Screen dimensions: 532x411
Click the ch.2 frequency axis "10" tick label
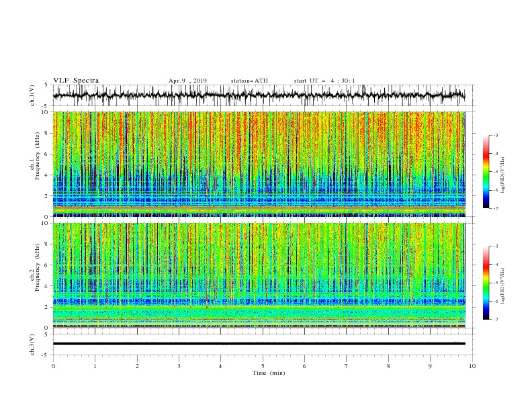[45, 223]
